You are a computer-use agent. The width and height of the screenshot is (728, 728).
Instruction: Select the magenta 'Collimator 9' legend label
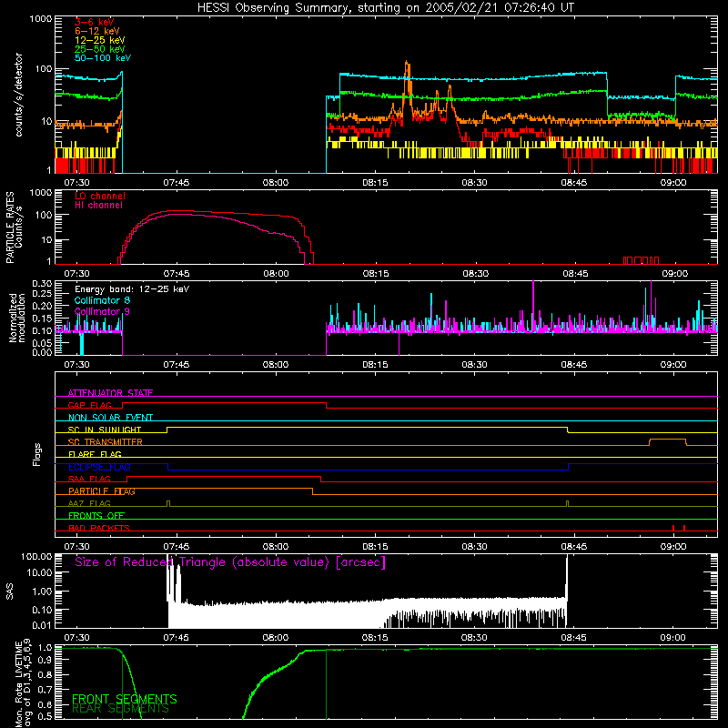pyautogui.click(x=102, y=311)
